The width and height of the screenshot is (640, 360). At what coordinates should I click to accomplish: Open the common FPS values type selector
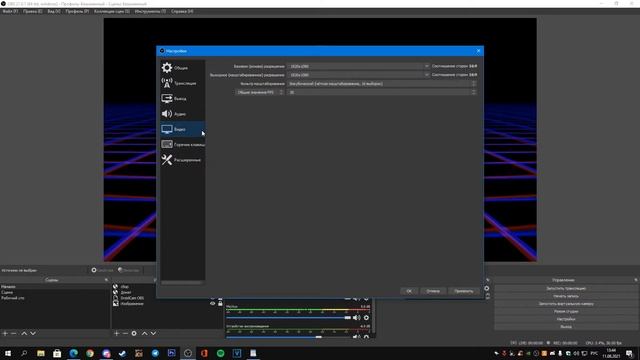(x=260, y=92)
